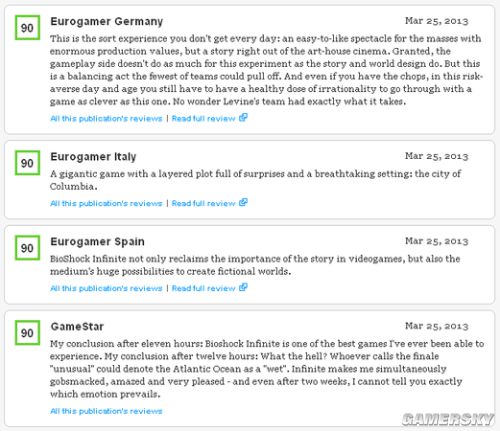Screen dimensions: 500x431
Task: Click the 90 score box for Eurogamer Germany
Action: (x=27, y=28)
